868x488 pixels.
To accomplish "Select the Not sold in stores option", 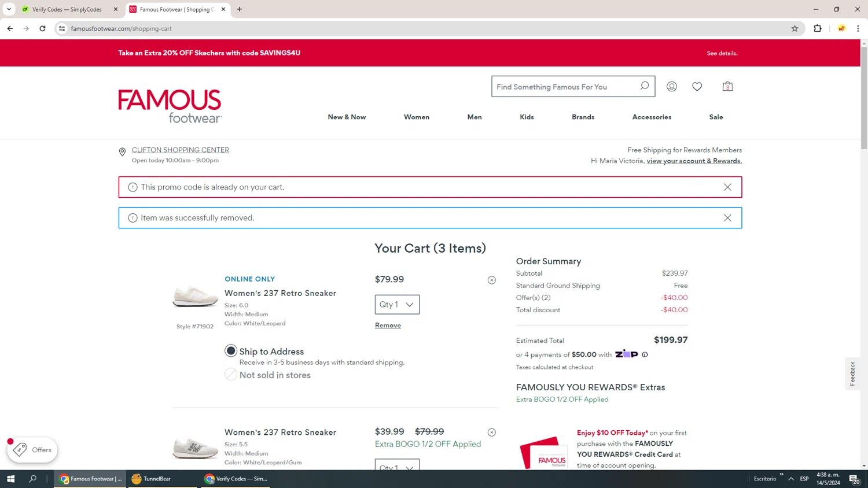I will (231, 375).
